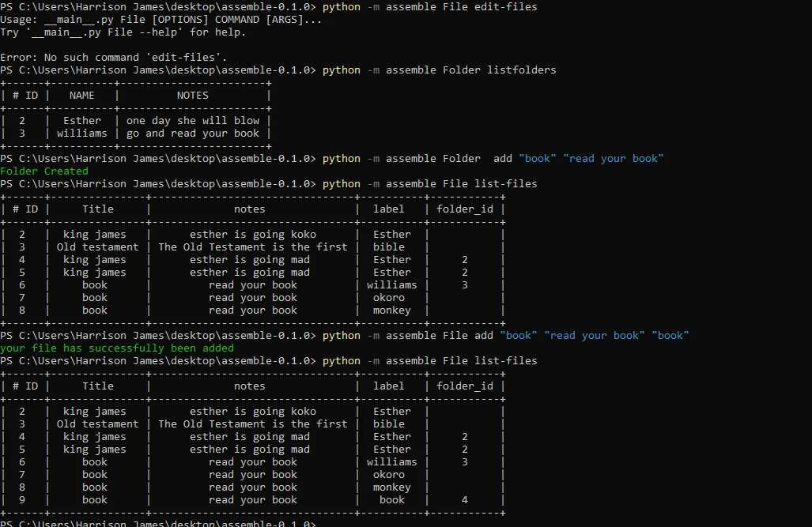Select "Old testament" title in upper file table
Image resolution: width=812 pixels, height=527 pixels.
pyautogui.click(x=98, y=247)
